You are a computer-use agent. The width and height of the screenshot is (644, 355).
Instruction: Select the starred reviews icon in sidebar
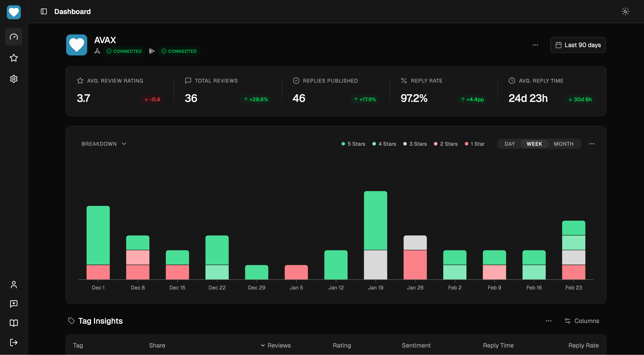[14, 58]
